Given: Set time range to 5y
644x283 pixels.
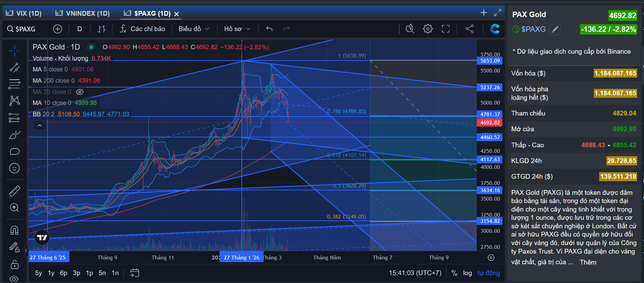Looking at the screenshot, I should point(38,273).
